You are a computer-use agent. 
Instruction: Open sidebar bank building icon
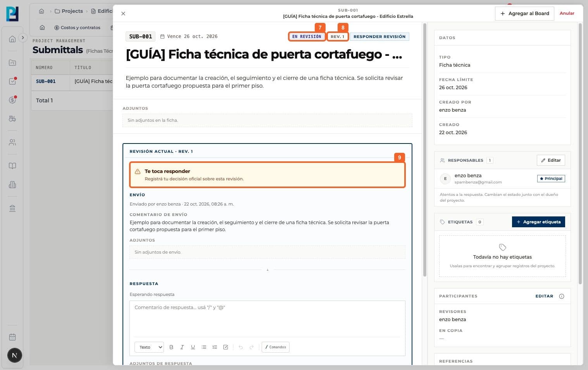[x=12, y=208]
